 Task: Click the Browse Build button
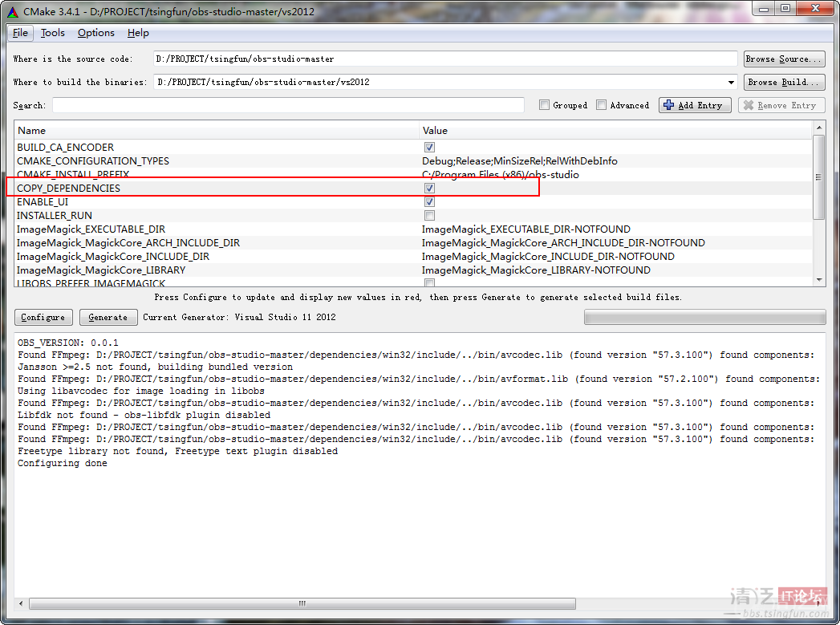(x=784, y=82)
